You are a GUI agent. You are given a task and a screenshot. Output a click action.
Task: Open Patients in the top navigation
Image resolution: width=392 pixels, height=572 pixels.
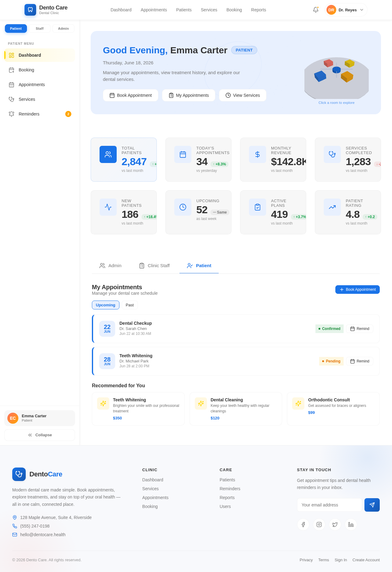[184, 10]
